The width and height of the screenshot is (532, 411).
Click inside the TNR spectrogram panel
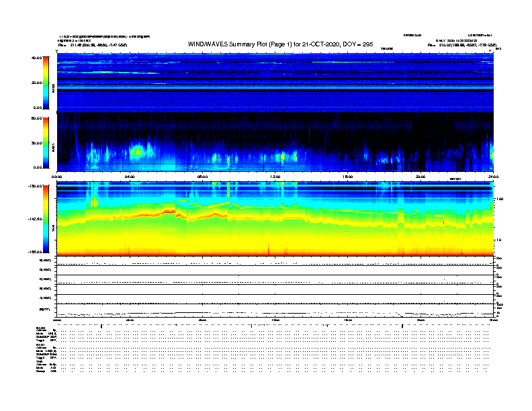click(x=275, y=219)
